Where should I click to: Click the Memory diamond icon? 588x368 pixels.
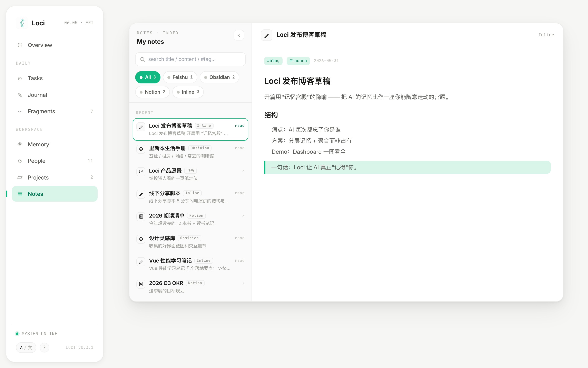tap(20, 144)
